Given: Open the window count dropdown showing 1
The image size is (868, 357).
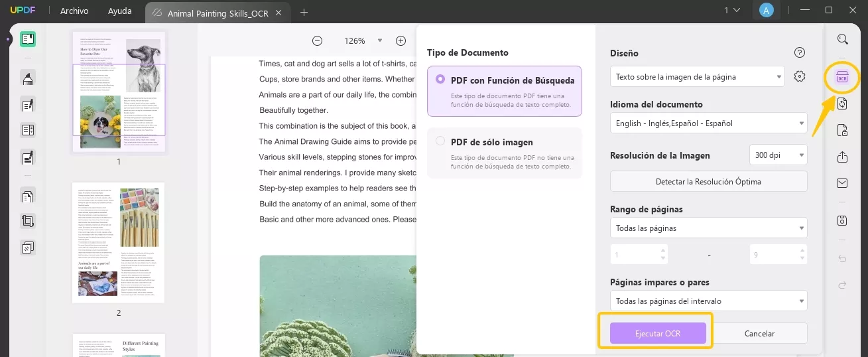Looking at the screenshot, I should coord(731,10).
